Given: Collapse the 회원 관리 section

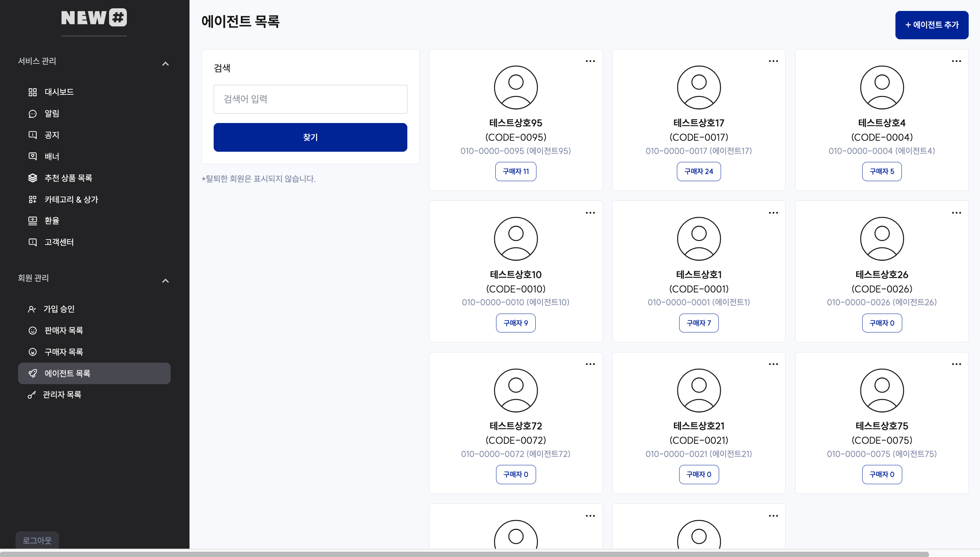Looking at the screenshot, I should 165,281.
